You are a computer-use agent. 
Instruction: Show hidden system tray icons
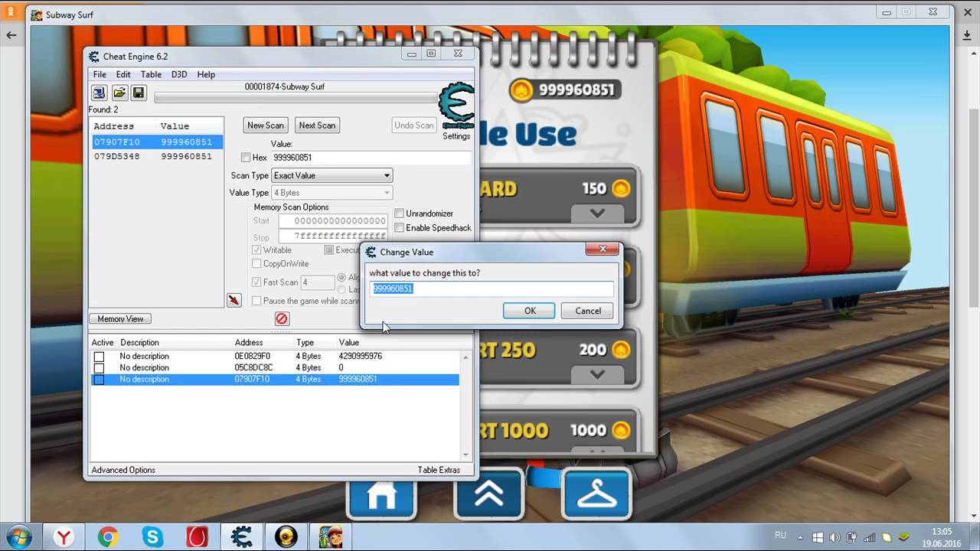(800, 537)
